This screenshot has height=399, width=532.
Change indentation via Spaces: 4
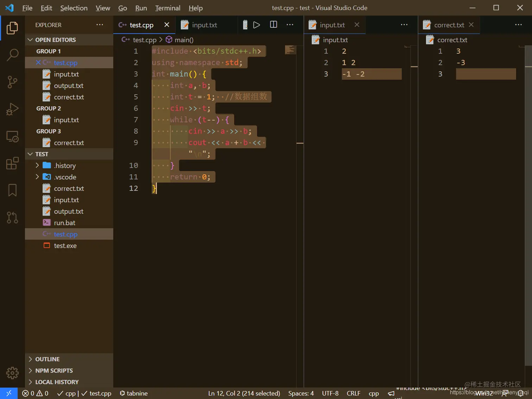[301, 393]
